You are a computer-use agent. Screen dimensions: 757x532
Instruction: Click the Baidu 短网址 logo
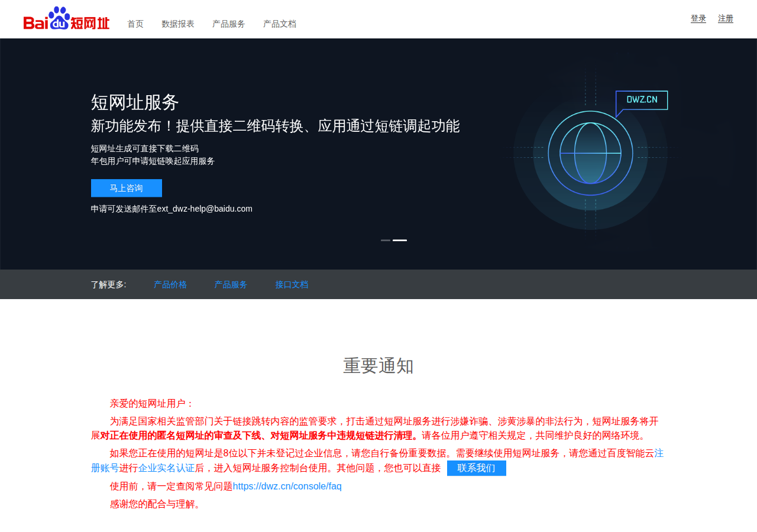point(66,18)
